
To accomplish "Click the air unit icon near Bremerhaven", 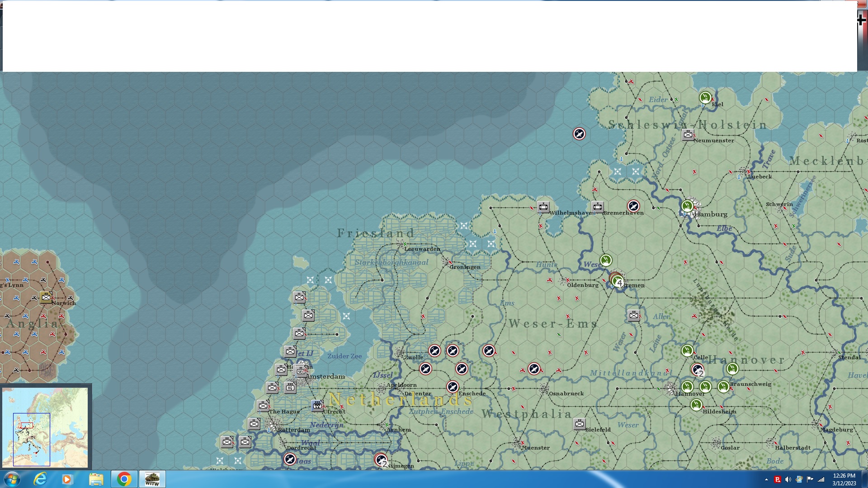I will 633,206.
